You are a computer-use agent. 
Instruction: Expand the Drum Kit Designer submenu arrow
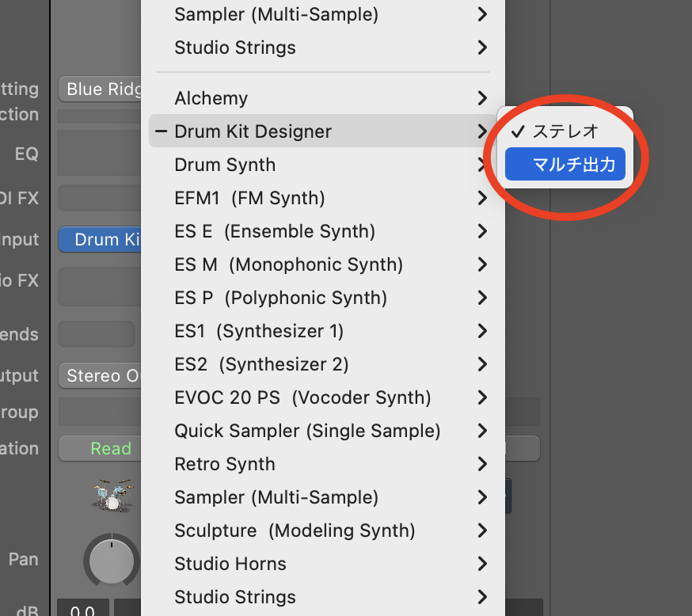coord(482,131)
